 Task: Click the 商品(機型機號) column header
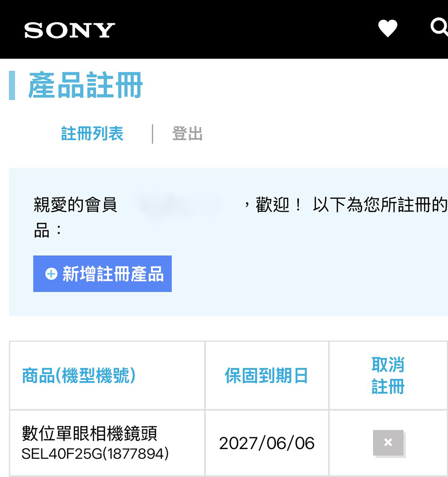click(x=79, y=375)
